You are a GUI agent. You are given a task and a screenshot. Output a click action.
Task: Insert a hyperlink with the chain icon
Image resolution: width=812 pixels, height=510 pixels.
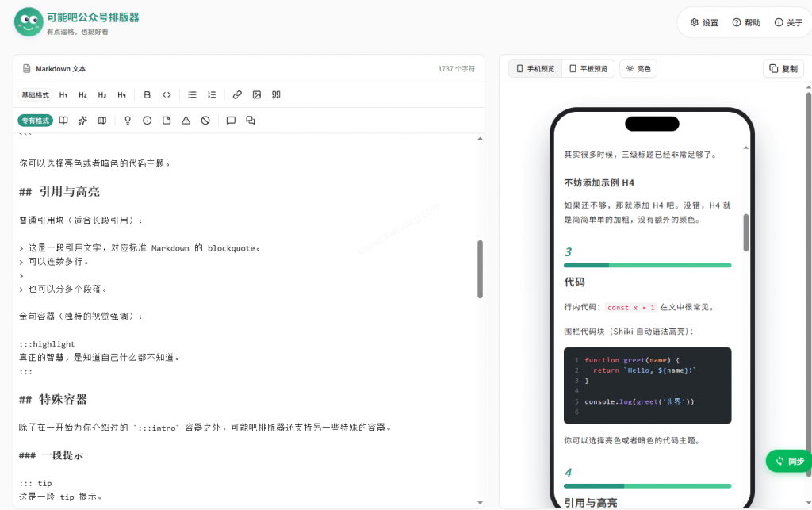tap(237, 94)
